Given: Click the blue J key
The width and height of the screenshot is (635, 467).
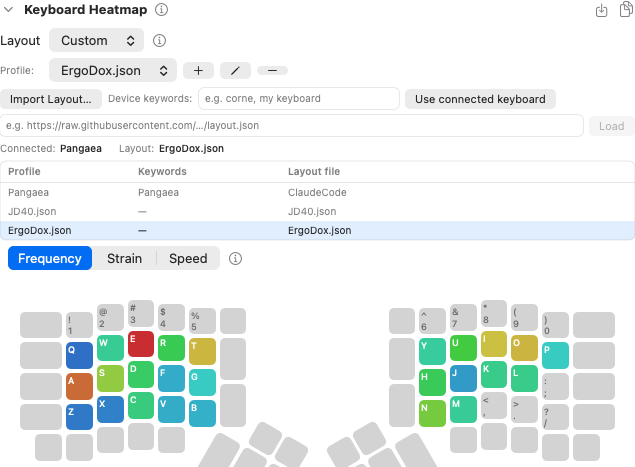Looking at the screenshot, I should pyautogui.click(x=463, y=378).
